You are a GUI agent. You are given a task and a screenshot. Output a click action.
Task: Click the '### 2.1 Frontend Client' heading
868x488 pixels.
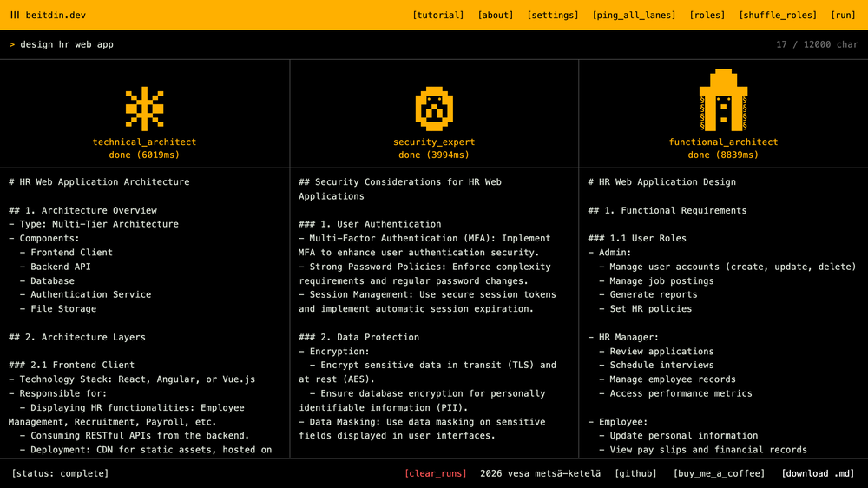click(x=72, y=365)
